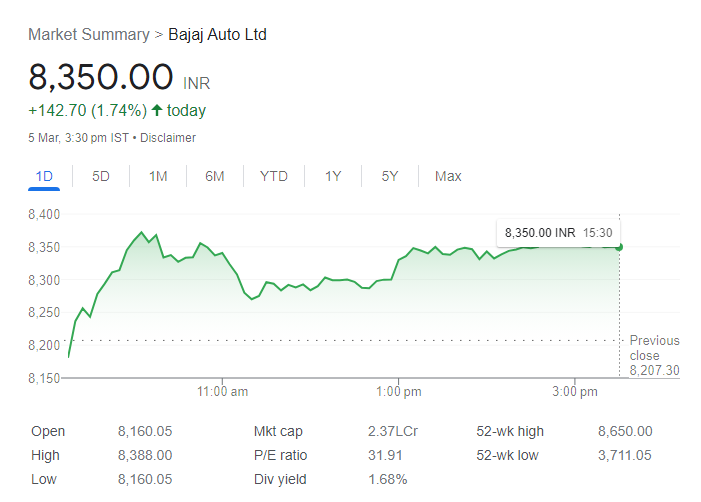Screen dimensions: 701x502
Task: Click the 8,400 y-axis label
Action: click(x=44, y=215)
